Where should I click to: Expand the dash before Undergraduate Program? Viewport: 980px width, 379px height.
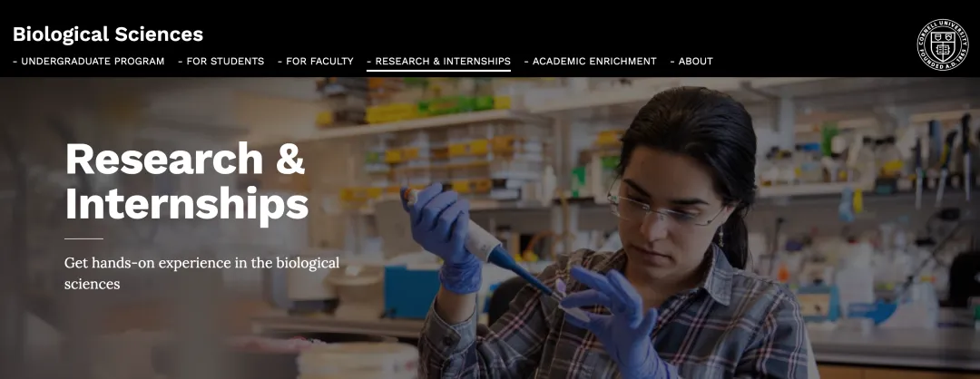click(x=15, y=61)
